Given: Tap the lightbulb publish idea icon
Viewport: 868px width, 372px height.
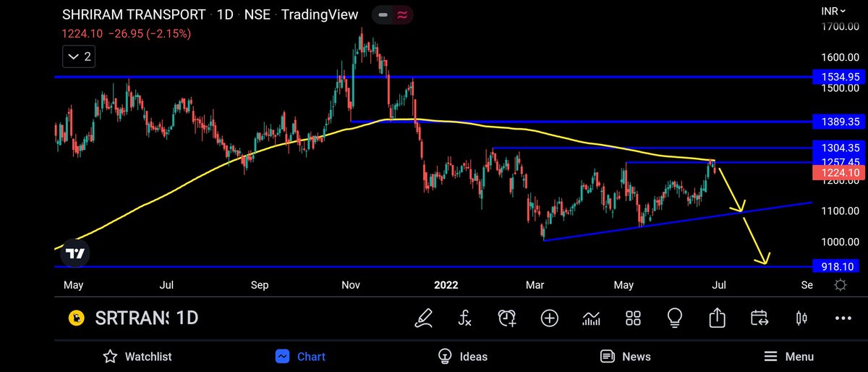Looking at the screenshot, I should [x=675, y=318].
